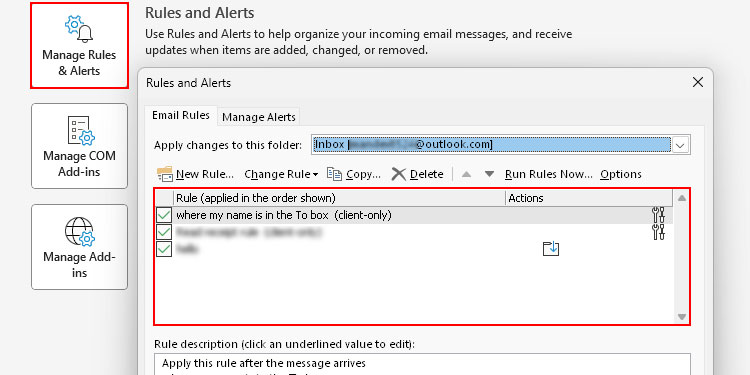
Task: Switch to the Email Rules tab
Action: click(181, 116)
